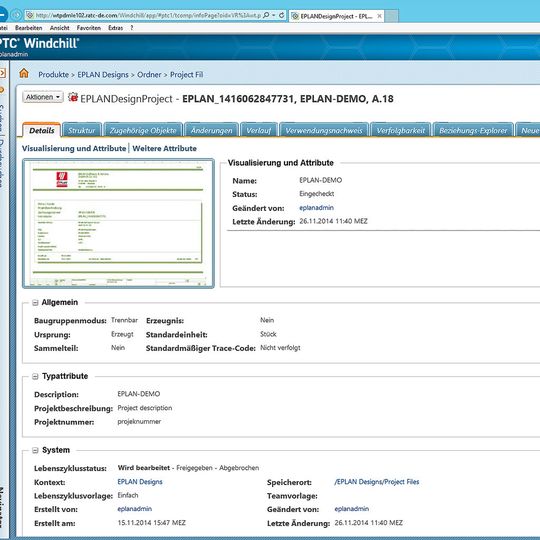Jump to Weitere Attribute section link
540x540 pixels.
pos(165,148)
